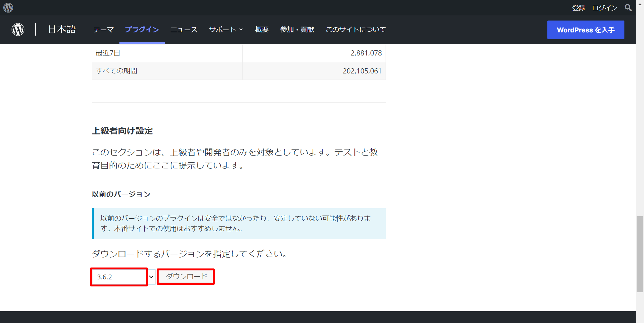Image resolution: width=644 pixels, height=323 pixels.
Task: Open the 概要 menu item
Action: click(262, 30)
